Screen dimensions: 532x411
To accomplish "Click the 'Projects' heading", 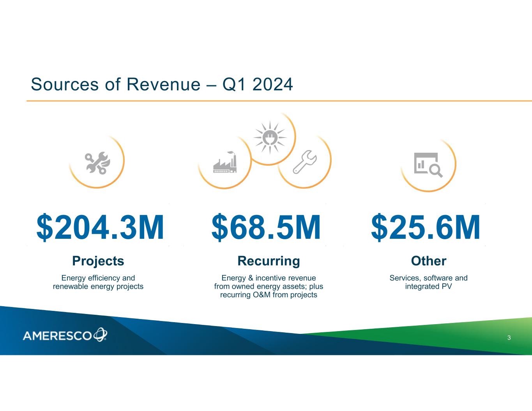I will tap(98, 261).
